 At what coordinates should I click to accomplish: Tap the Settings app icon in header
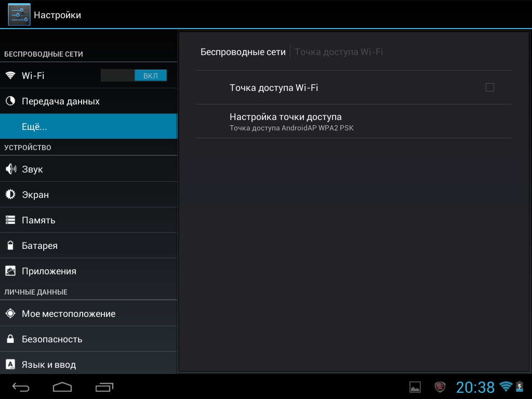coord(19,15)
